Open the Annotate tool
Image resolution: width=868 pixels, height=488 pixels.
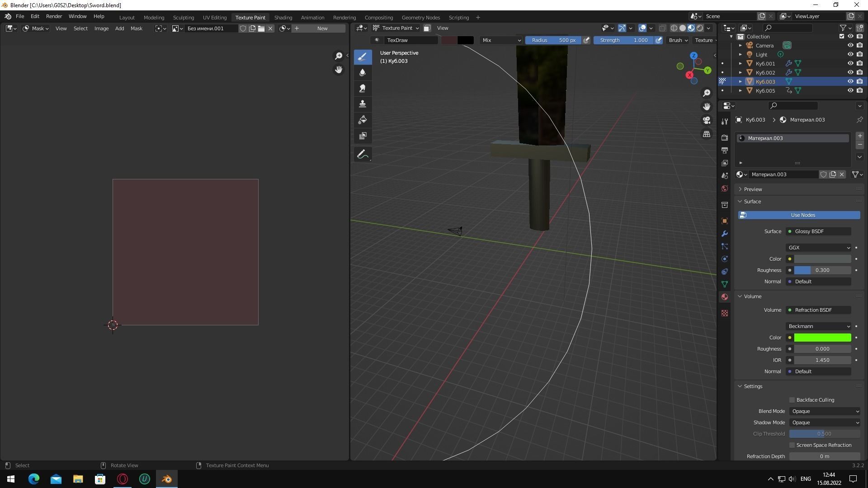click(362, 154)
